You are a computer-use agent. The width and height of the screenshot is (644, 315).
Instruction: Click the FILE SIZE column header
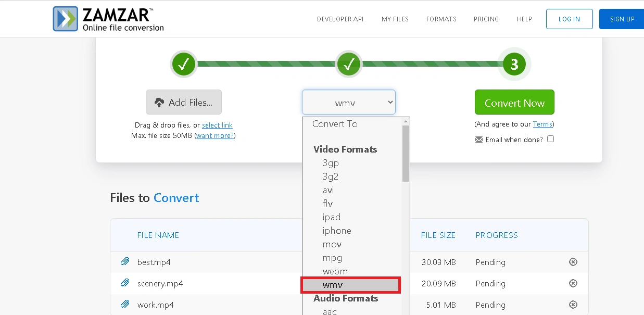click(438, 235)
